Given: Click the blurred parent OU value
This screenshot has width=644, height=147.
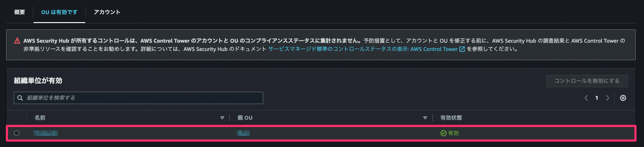Looking at the screenshot, I should [x=243, y=133].
